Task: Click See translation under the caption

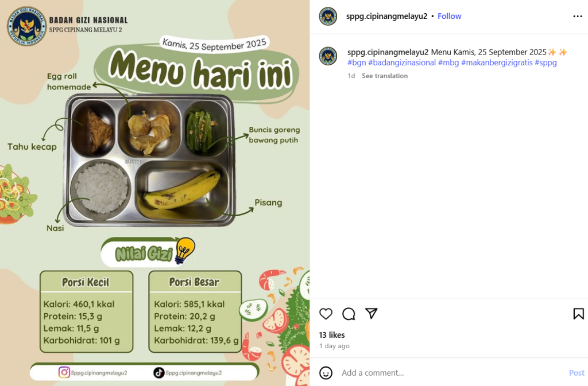Action: click(x=384, y=76)
